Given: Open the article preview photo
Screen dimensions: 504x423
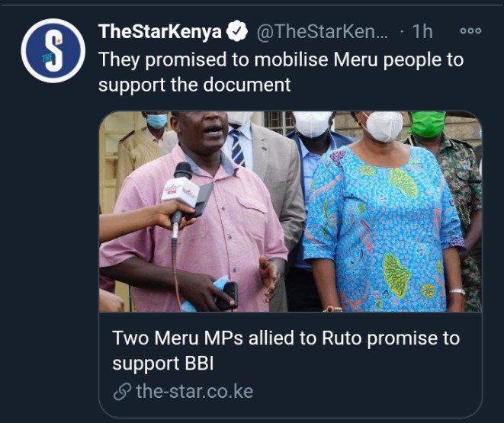Looking at the screenshot, I should click(x=291, y=211).
